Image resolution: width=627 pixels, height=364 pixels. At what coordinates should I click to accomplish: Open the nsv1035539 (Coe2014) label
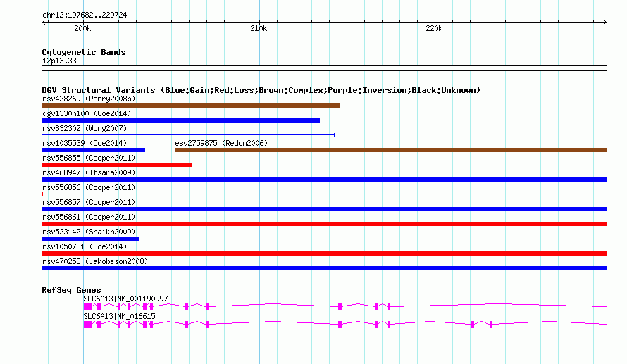[x=85, y=143]
